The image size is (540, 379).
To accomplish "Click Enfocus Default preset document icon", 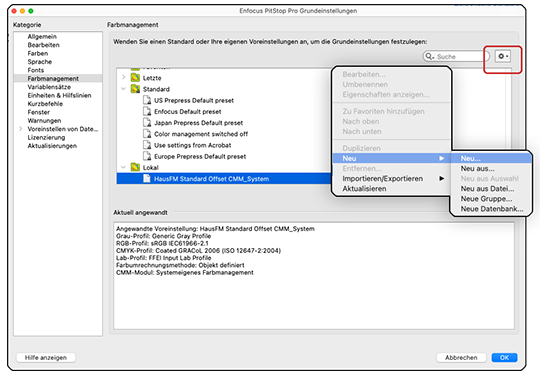I will [147, 112].
